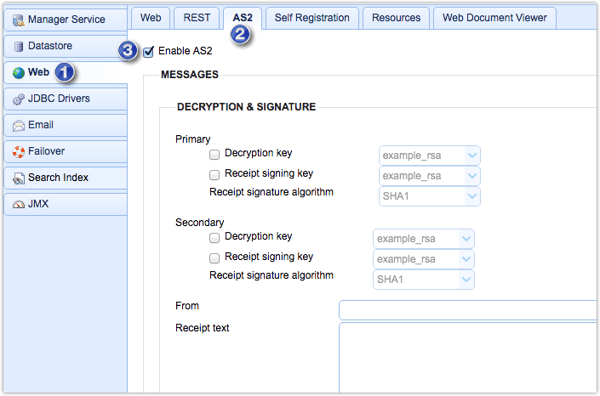Click the Web globe icon in sidebar
600x396 pixels.
tap(18, 73)
